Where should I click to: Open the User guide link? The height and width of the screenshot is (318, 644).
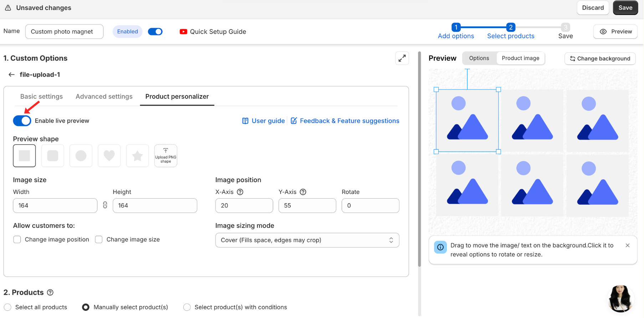264,121
